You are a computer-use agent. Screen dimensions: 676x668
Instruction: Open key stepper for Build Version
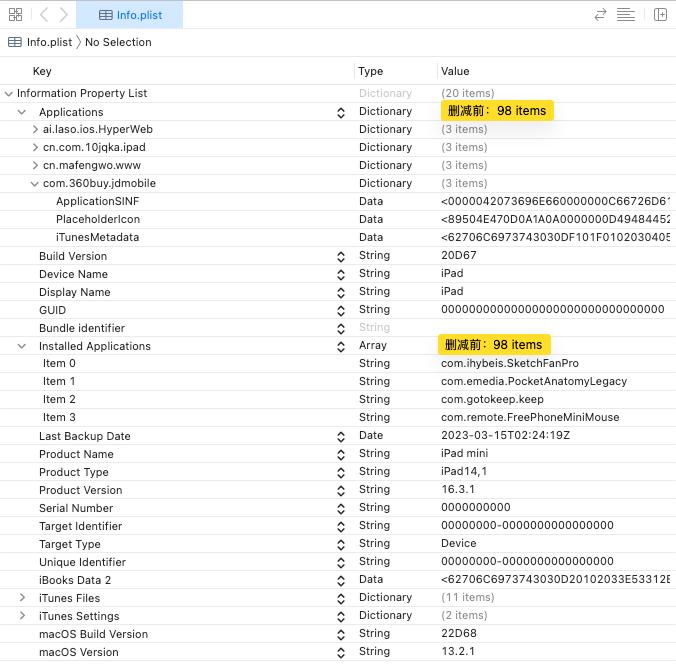[341, 257]
